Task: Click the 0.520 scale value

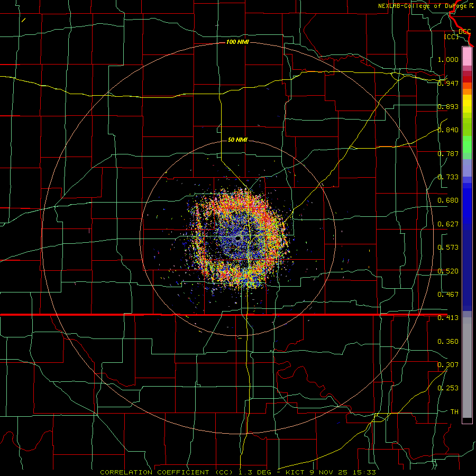Action: tap(448, 271)
